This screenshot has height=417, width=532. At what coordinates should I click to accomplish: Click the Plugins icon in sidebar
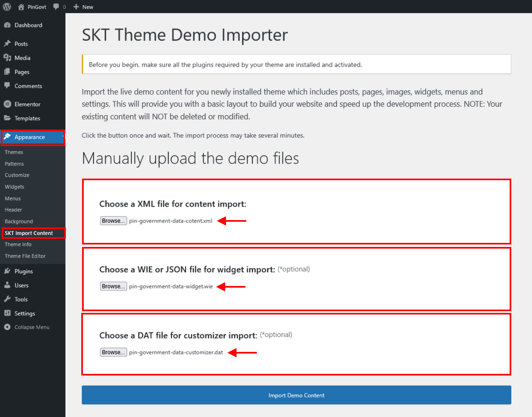[7, 271]
